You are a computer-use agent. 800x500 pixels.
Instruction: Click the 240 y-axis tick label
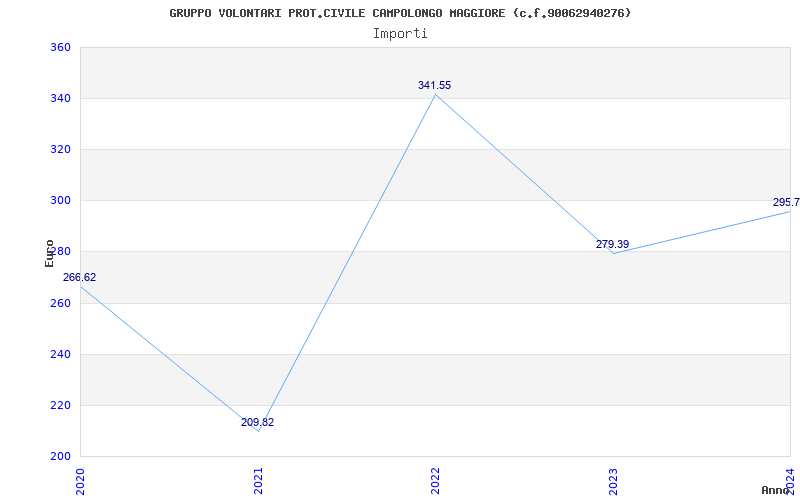[x=60, y=355]
